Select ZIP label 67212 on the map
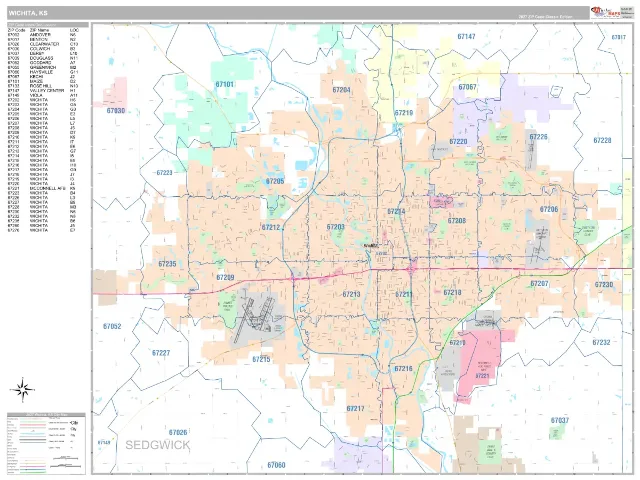Screen dimensions: 640x480 click(x=271, y=227)
